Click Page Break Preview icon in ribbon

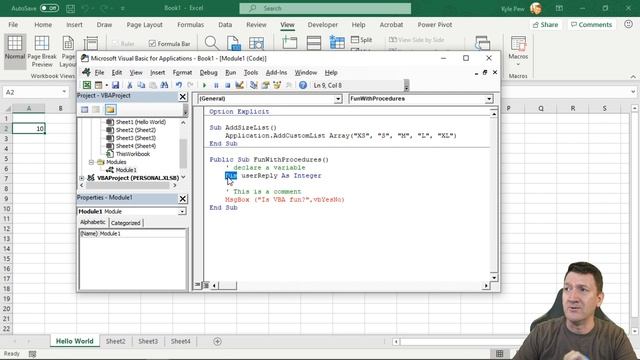(x=42, y=51)
